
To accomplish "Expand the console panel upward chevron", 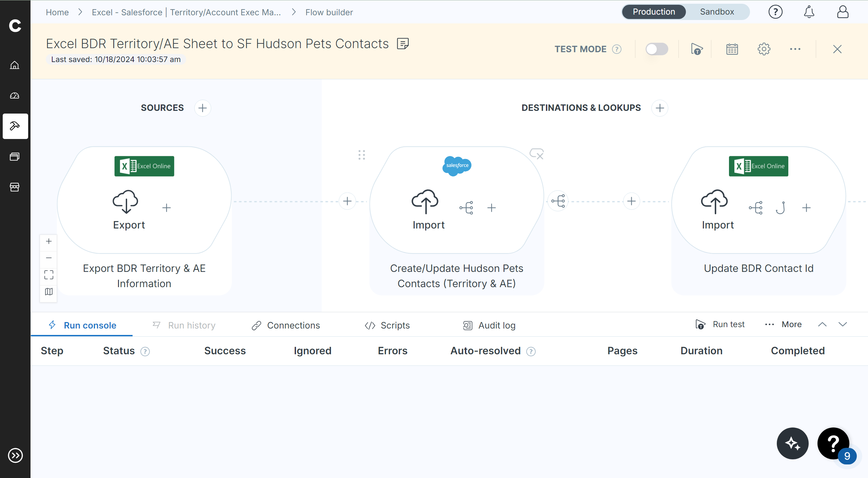I will (822, 324).
